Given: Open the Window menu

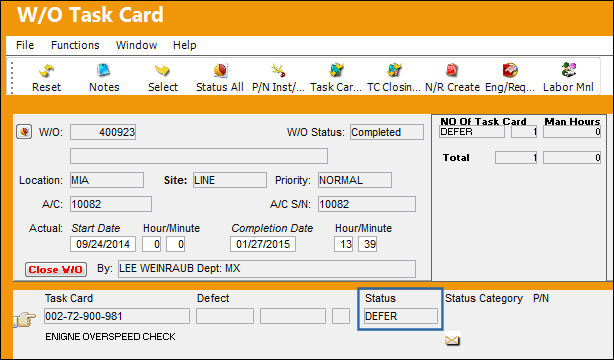Looking at the screenshot, I should (x=136, y=45).
